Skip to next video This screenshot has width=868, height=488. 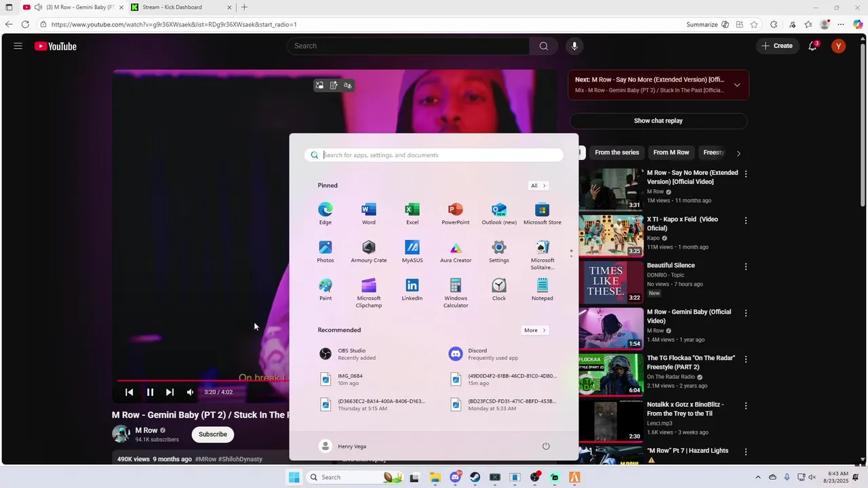point(170,392)
